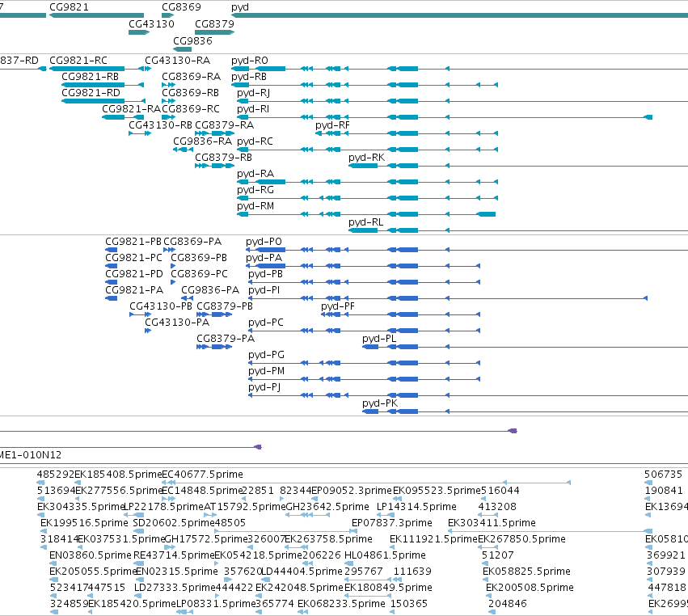Select the CG9836-PA protein label
688x616 pixels.
click(x=210, y=290)
